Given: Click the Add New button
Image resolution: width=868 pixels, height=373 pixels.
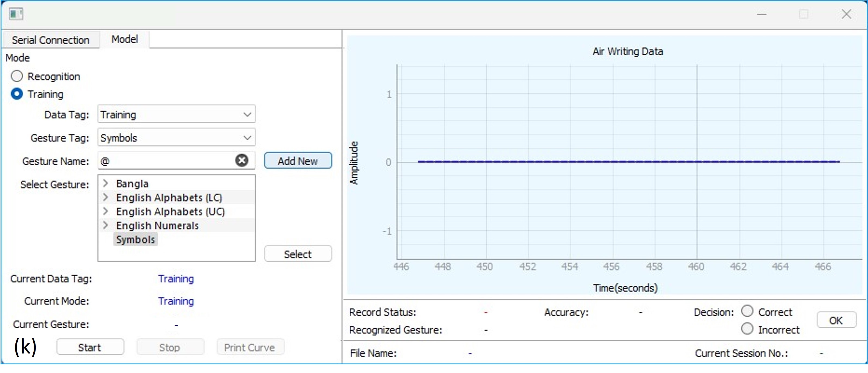Looking at the screenshot, I should point(298,161).
